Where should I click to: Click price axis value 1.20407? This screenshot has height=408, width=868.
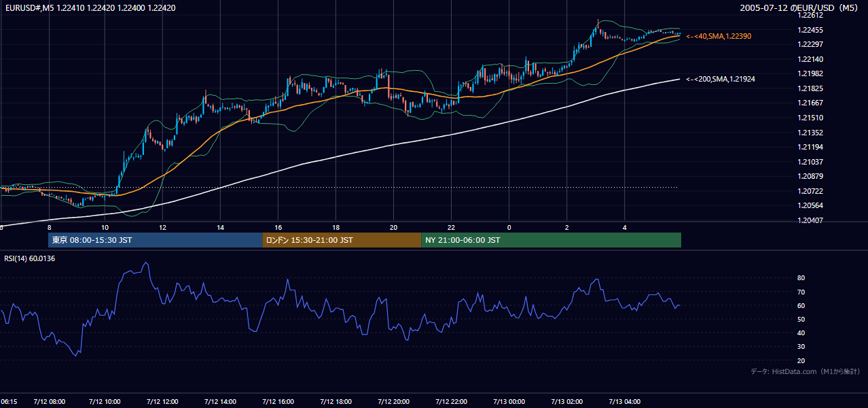point(810,220)
